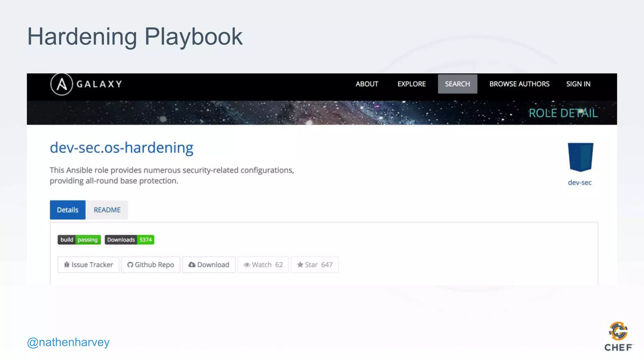Switch to the Details tab
644x362 pixels.
pyautogui.click(x=68, y=210)
